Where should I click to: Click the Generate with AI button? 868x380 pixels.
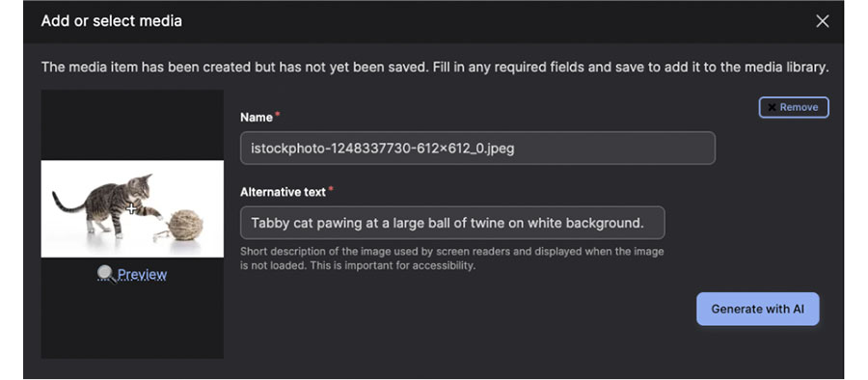pos(757,309)
